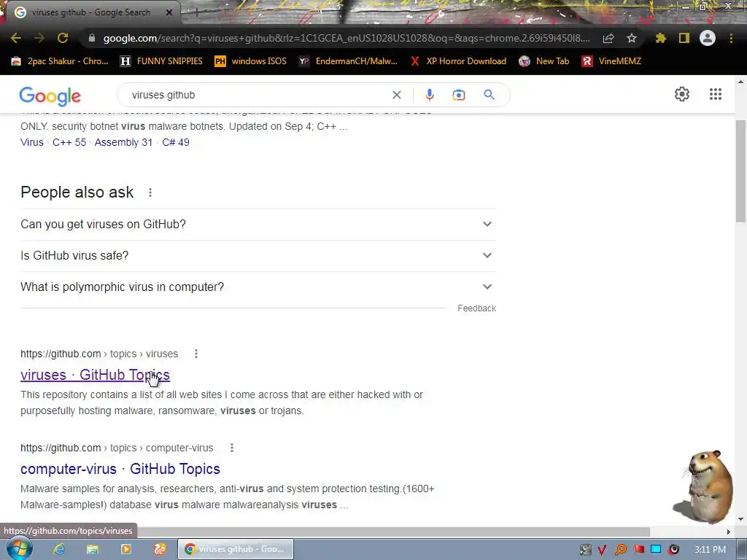The width and height of the screenshot is (747, 560).
Task: Open options for computer-virus result
Action: click(x=231, y=448)
